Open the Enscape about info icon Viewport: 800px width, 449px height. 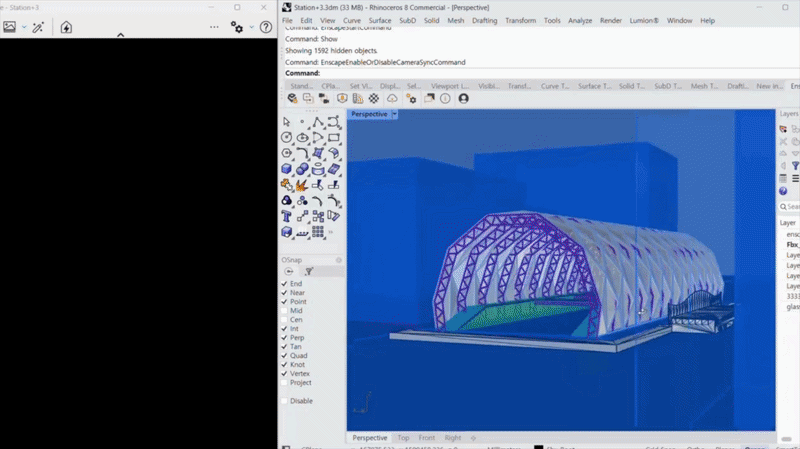(445, 98)
